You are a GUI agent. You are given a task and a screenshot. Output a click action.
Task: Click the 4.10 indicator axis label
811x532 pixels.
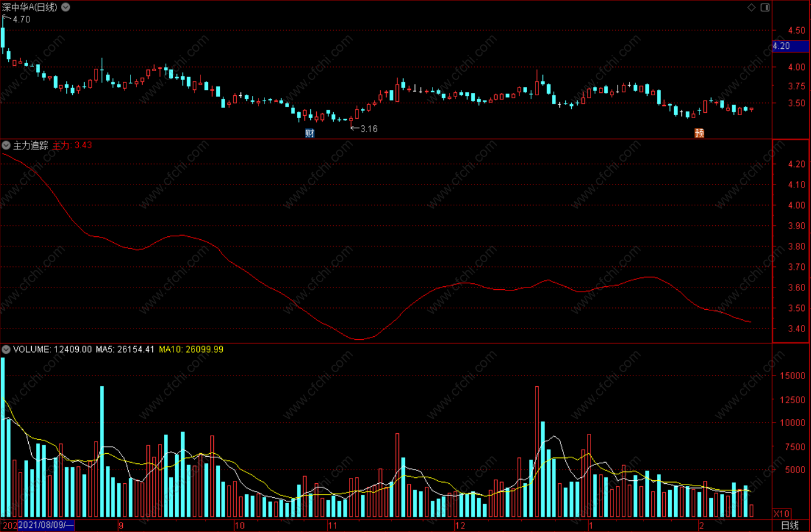(x=796, y=185)
